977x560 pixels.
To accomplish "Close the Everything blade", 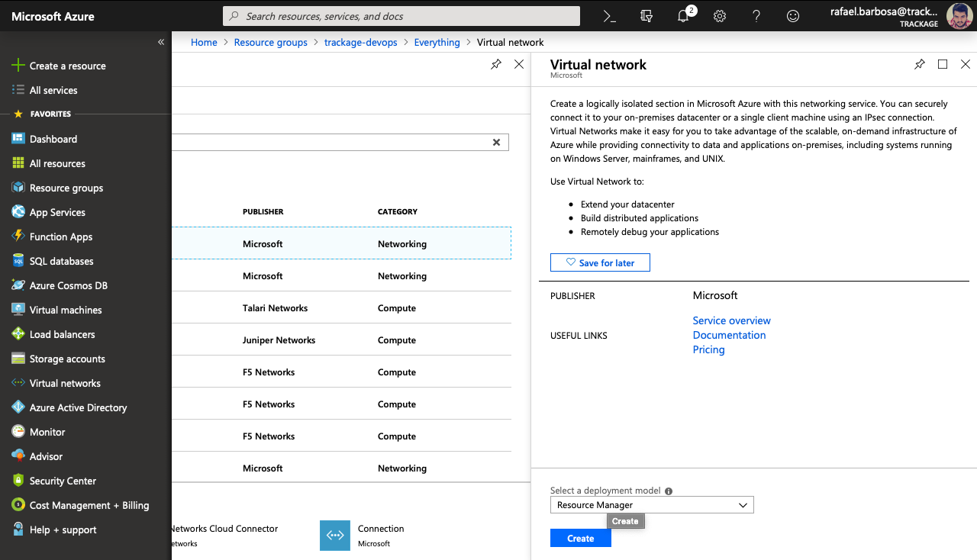I will point(519,64).
